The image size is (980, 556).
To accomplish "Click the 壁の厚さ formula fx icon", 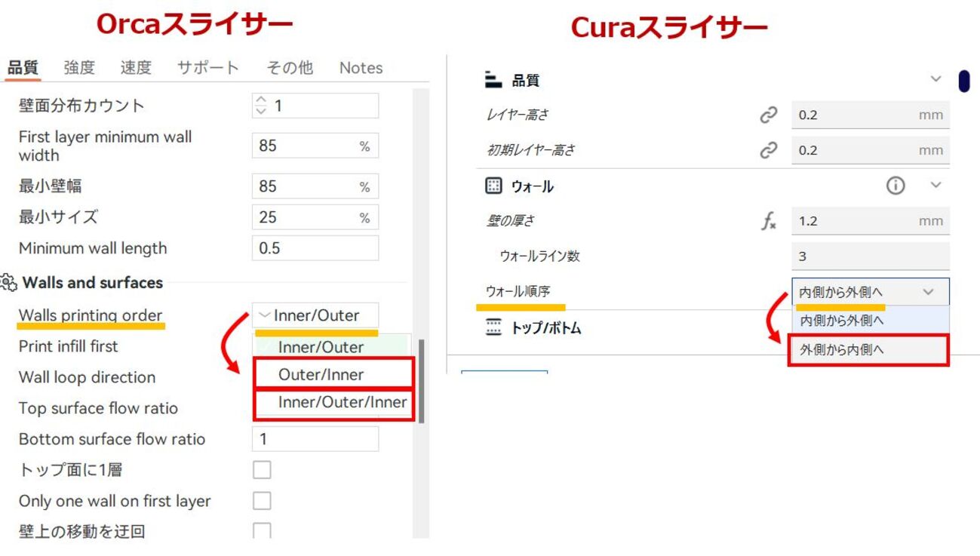I will tap(768, 221).
